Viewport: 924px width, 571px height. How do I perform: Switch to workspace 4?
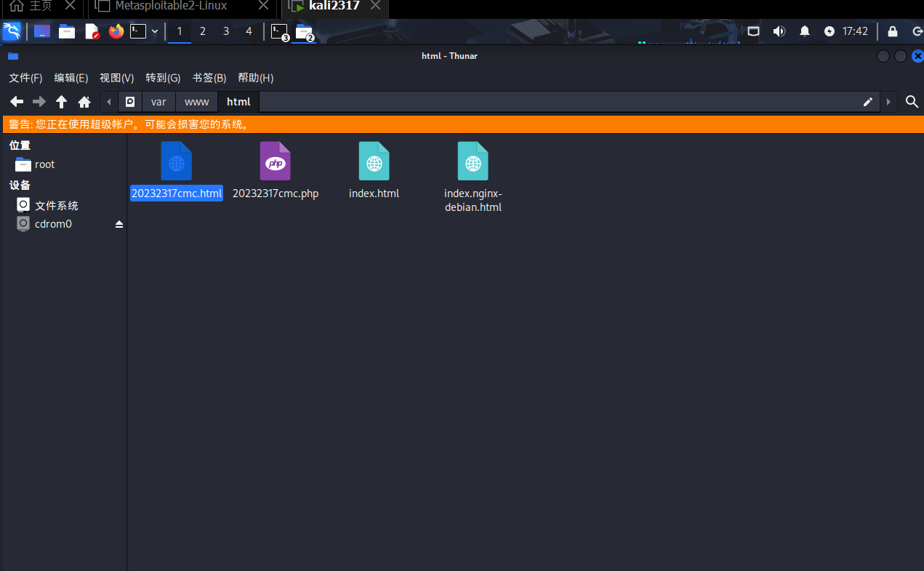249,31
